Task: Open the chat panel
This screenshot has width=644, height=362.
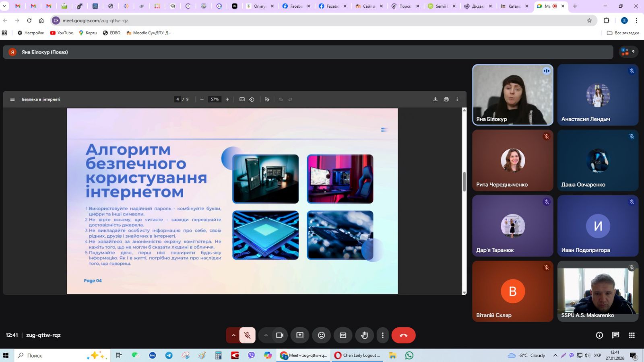Action: 615,335
